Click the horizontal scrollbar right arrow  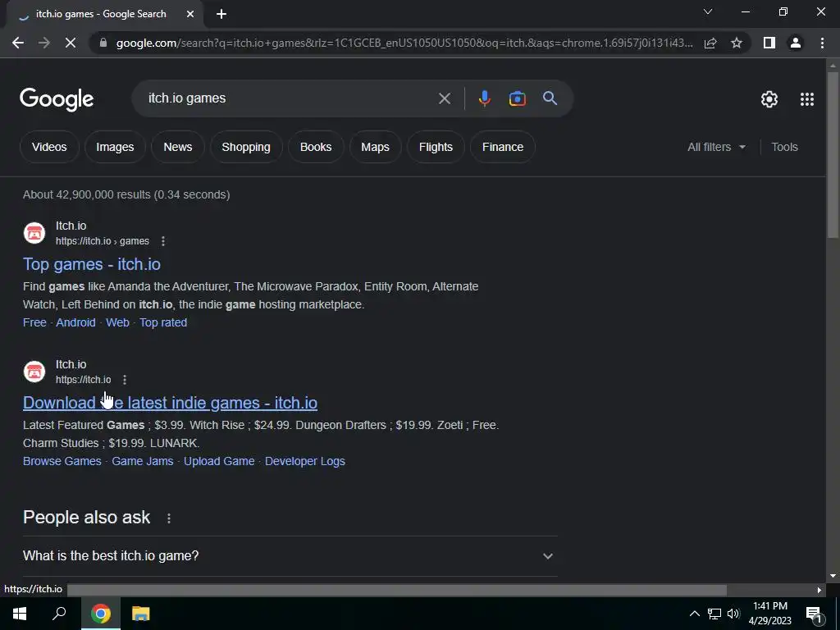819,590
